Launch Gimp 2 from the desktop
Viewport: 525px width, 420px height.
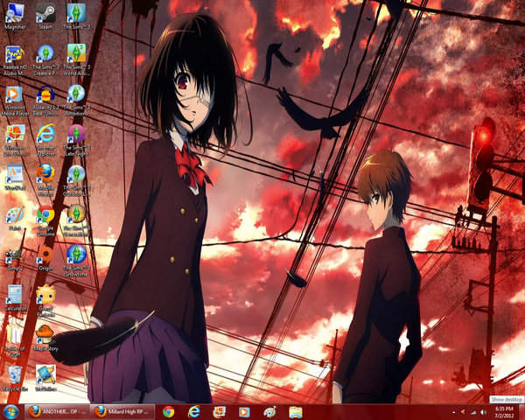pos(15,259)
